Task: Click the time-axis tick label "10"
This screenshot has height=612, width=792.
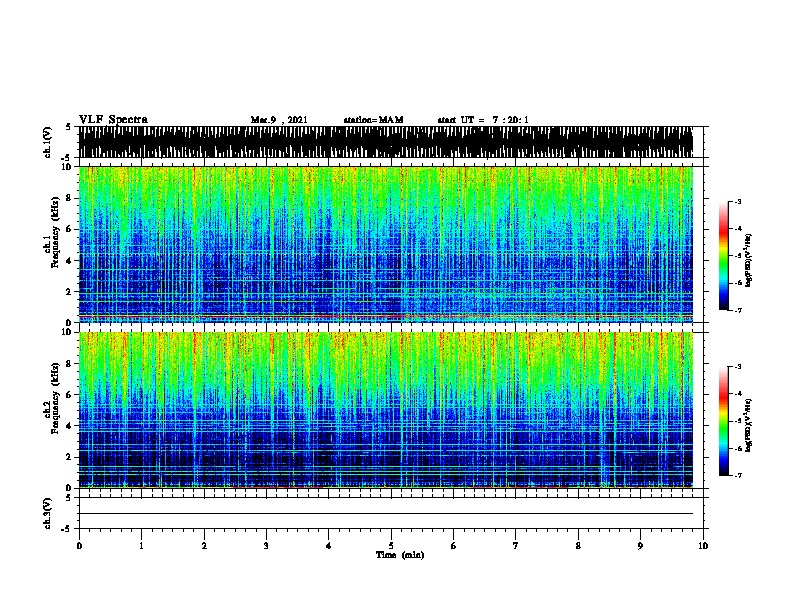Action: (x=703, y=546)
